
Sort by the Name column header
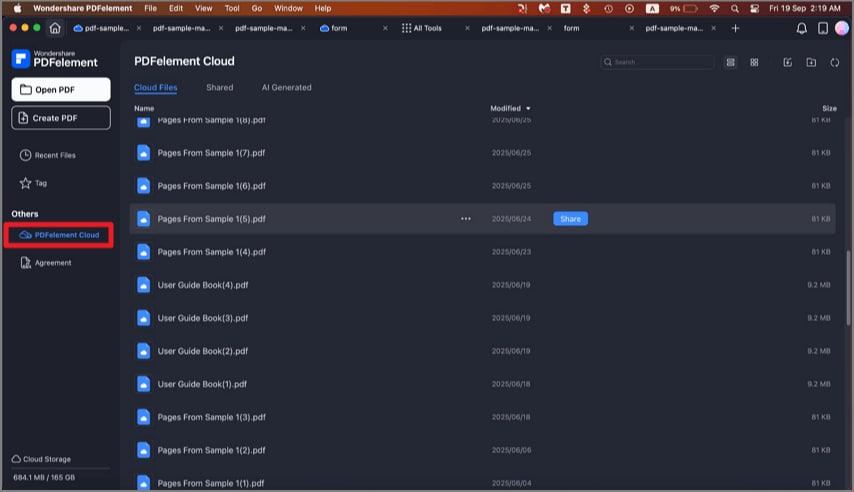point(144,108)
